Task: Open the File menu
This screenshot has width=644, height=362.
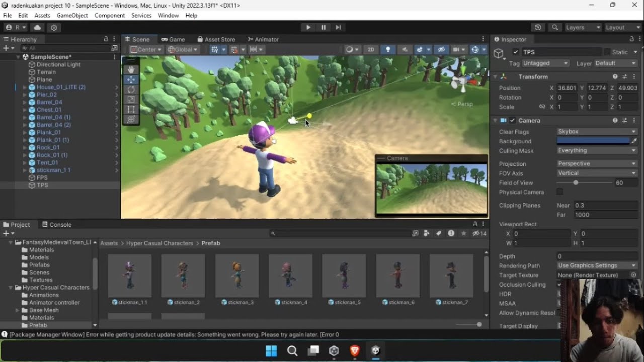Action: pyautogui.click(x=8, y=16)
